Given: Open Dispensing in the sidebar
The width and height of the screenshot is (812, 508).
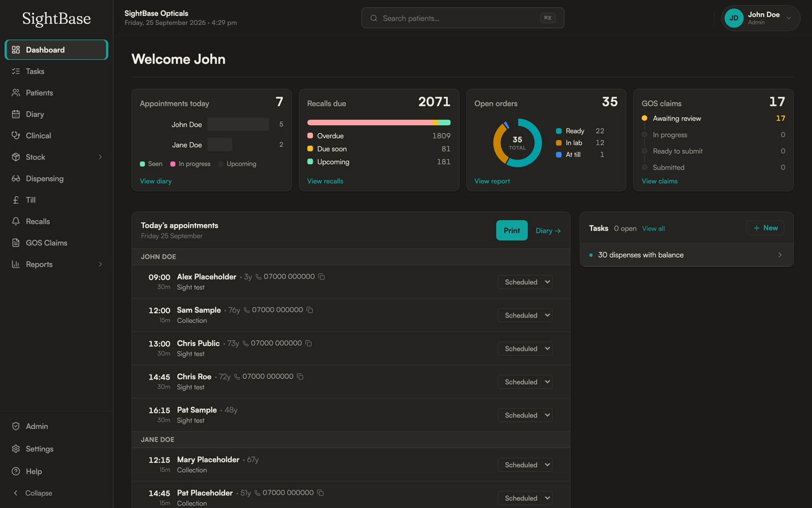Looking at the screenshot, I should point(56,178).
